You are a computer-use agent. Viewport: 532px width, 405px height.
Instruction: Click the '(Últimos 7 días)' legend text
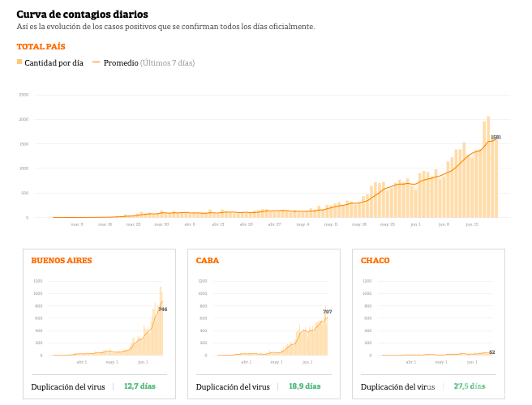point(167,63)
